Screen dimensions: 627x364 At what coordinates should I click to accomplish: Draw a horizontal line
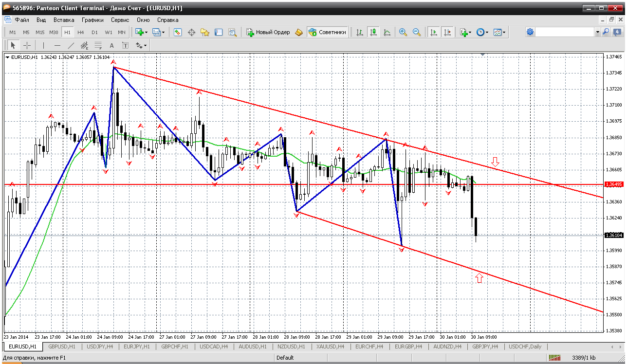click(x=57, y=45)
